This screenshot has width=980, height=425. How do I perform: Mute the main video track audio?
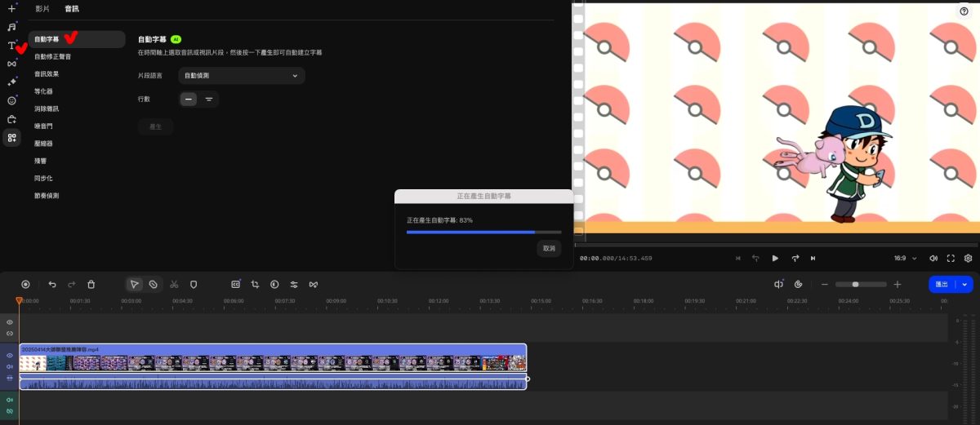10,367
